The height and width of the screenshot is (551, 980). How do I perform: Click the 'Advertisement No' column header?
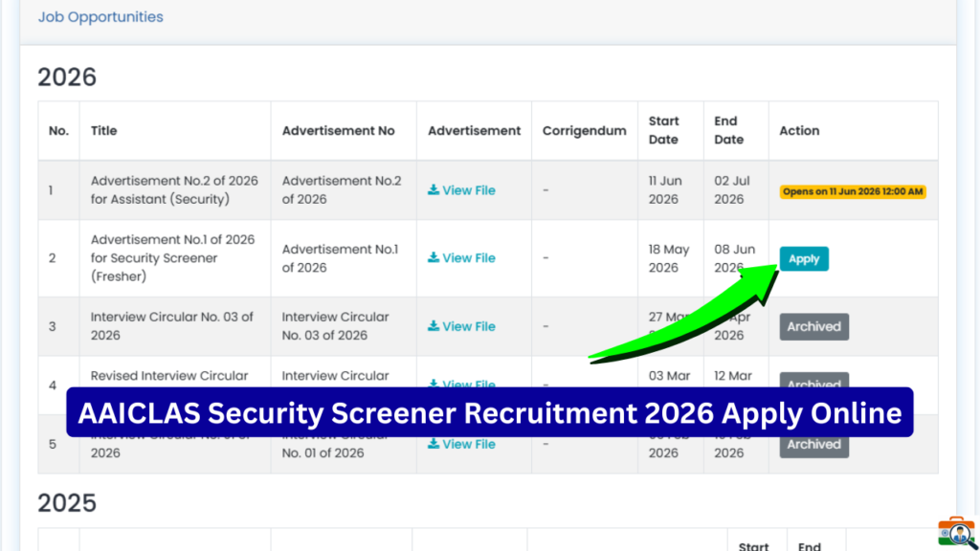coord(338,130)
